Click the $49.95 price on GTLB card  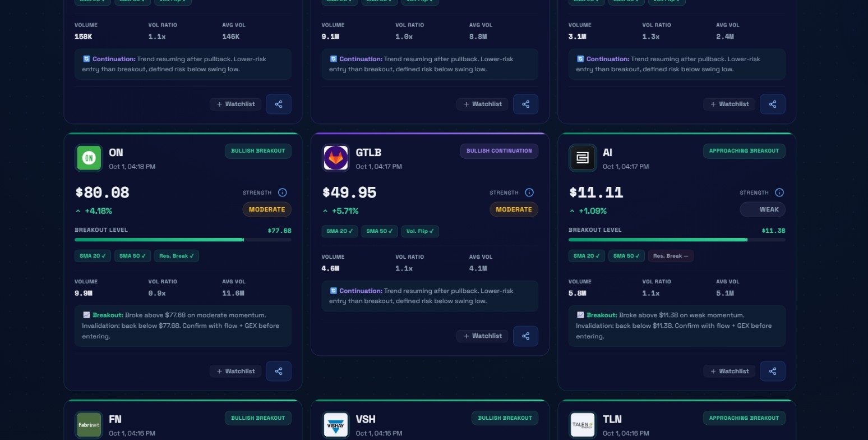[x=349, y=193]
